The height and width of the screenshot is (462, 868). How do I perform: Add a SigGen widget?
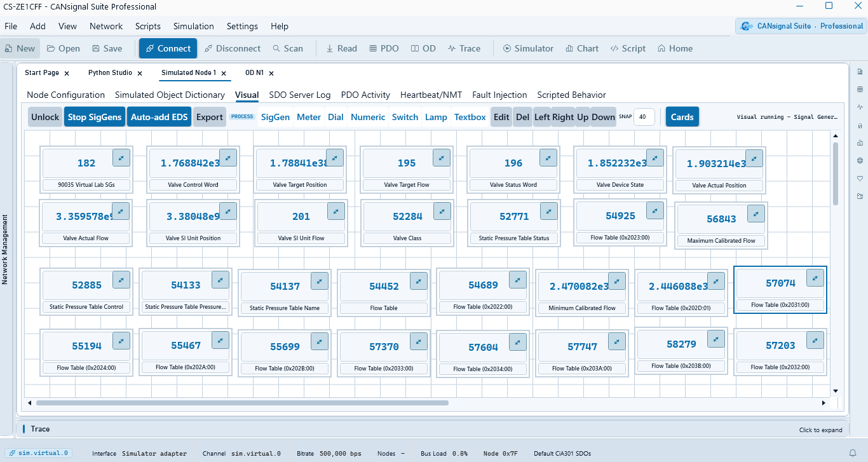275,117
